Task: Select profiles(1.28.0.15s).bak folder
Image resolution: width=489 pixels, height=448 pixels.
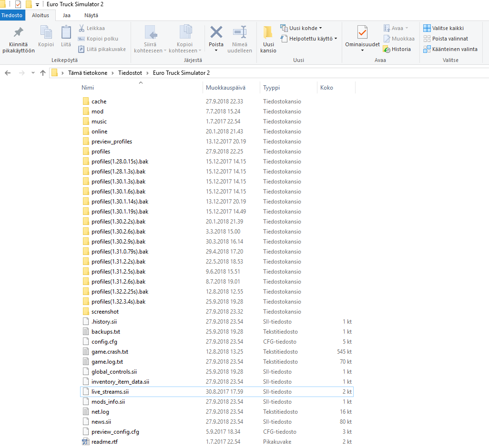Action: [217, 162]
